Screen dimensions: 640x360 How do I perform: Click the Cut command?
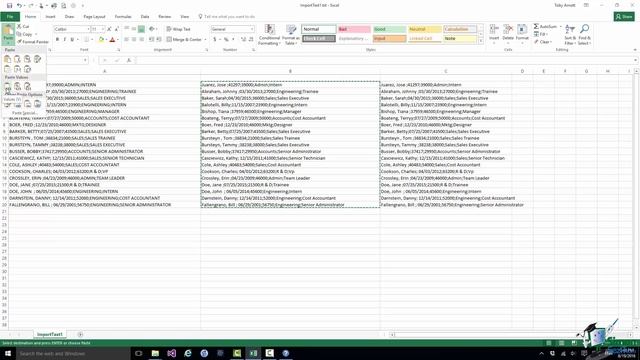[23, 27]
